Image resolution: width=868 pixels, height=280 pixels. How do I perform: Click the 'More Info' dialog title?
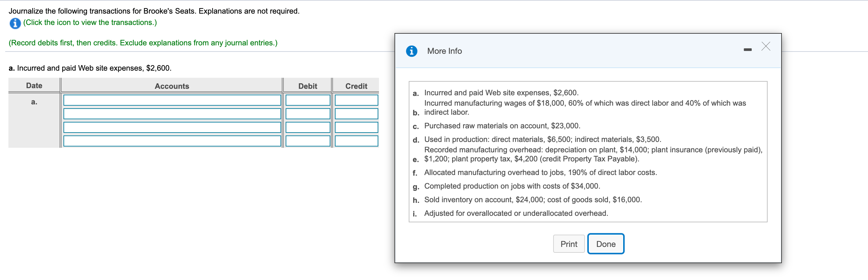point(444,51)
